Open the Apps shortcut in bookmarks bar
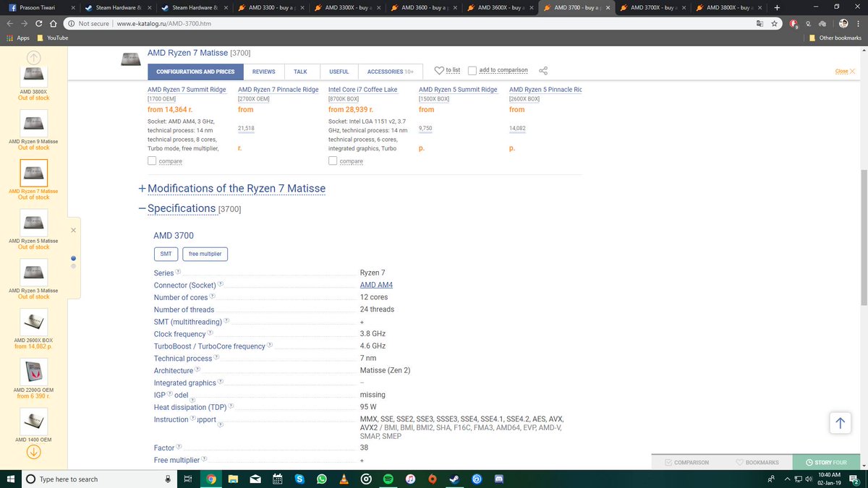 tap(18, 38)
